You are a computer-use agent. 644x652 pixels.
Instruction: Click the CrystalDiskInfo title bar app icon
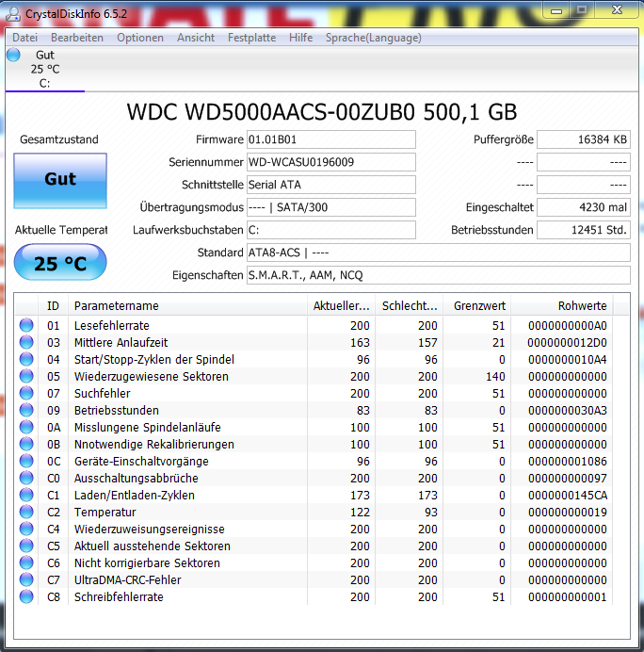coord(13,14)
